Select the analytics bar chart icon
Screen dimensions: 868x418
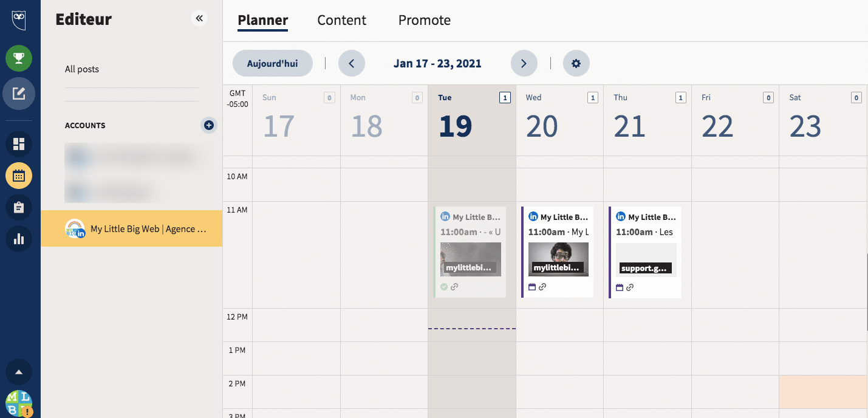[x=19, y=239]
